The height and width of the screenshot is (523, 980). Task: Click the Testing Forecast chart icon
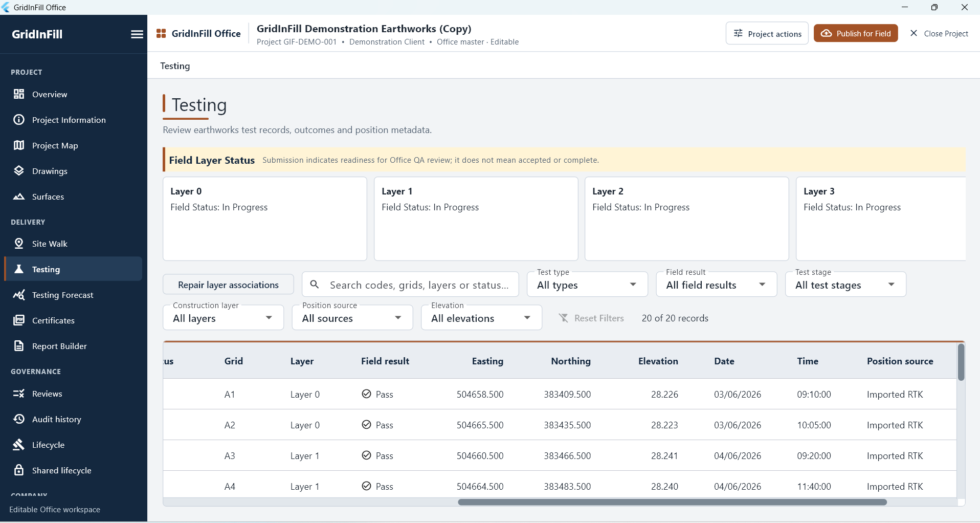tap(19, 295)
